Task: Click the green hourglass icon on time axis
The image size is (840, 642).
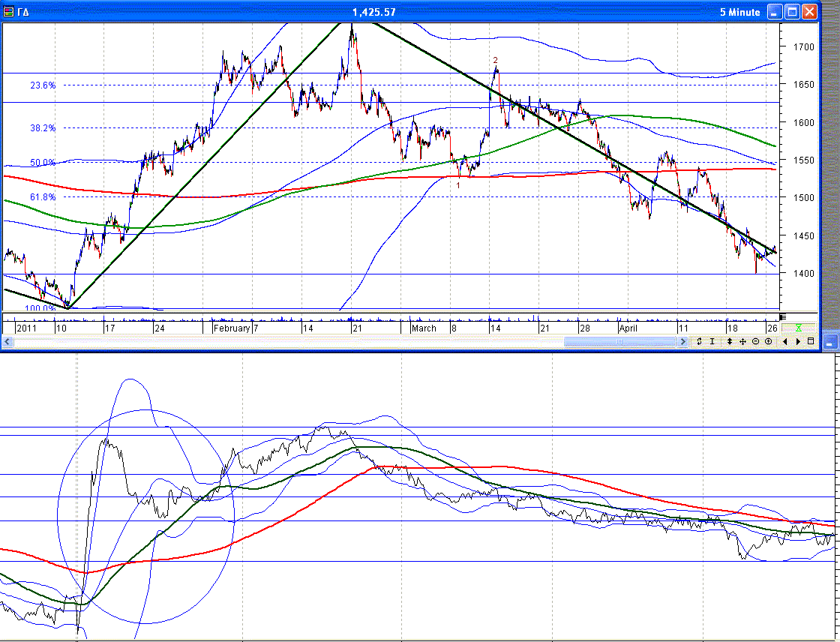Action: pyautogui.click(x=799, y=328)
